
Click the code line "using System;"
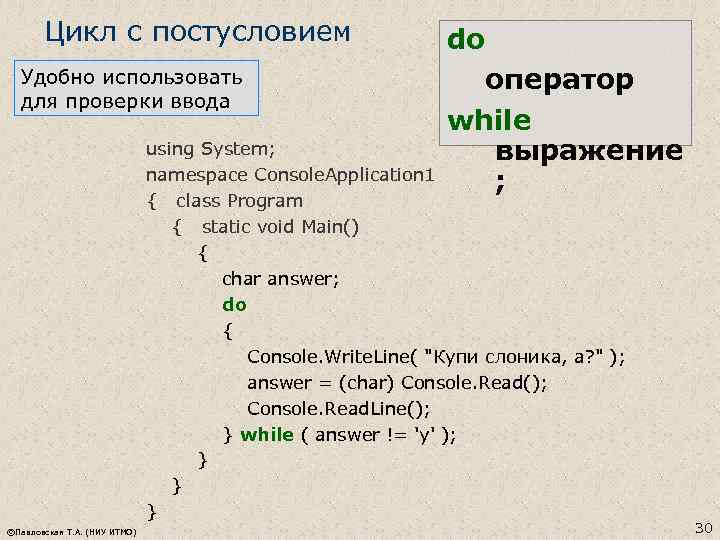click(x=210, y=149)
